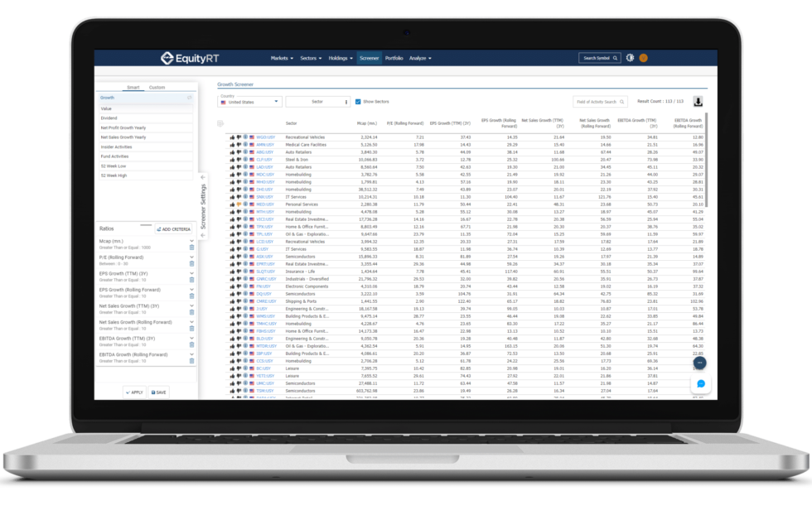The width and height of the screenshot is (812, 510).
Task: Click the EquityRT logo in the top bar
Action: click(189, 58)
